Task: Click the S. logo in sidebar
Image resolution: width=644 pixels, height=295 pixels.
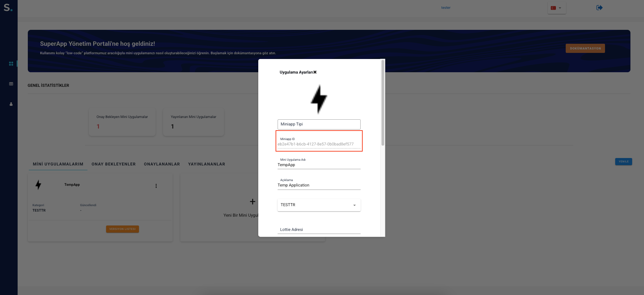Action: tap(8, 7)
